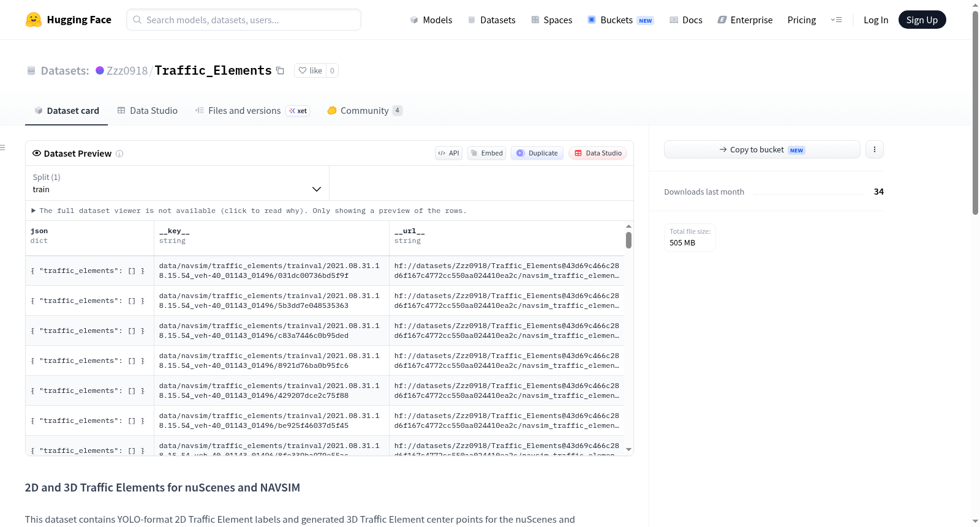Screen dimensions: 980x527
Task: Open the Enterprise page
Action: [745, 20]
